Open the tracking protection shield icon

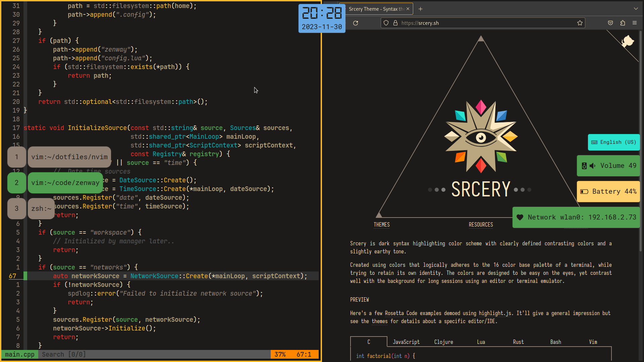(x=386, y=23)
